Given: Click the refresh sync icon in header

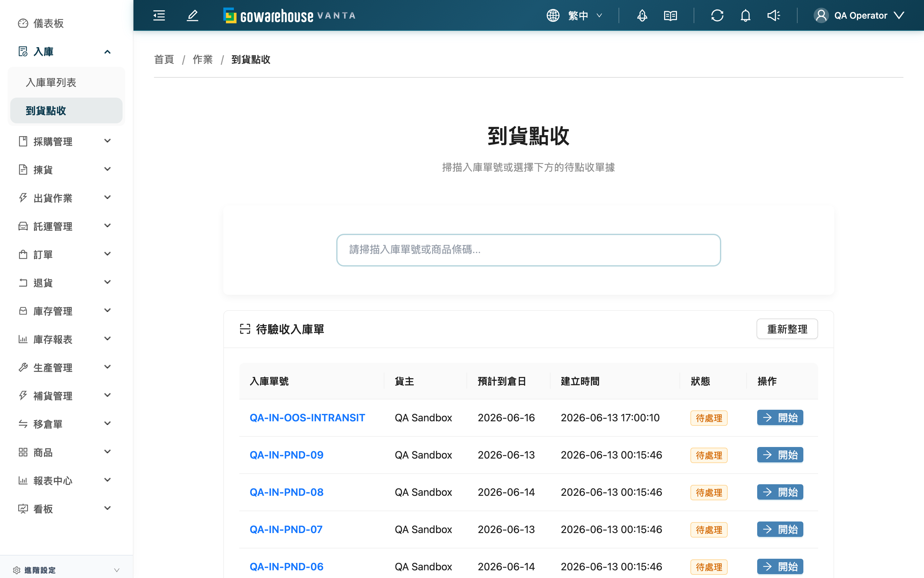Looking at the screenshot, I should [717, 15].
